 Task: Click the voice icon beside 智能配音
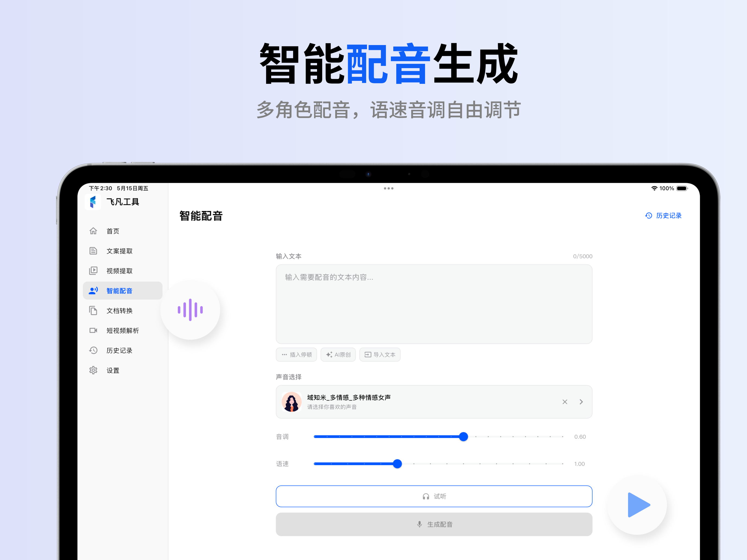(93, 291)
